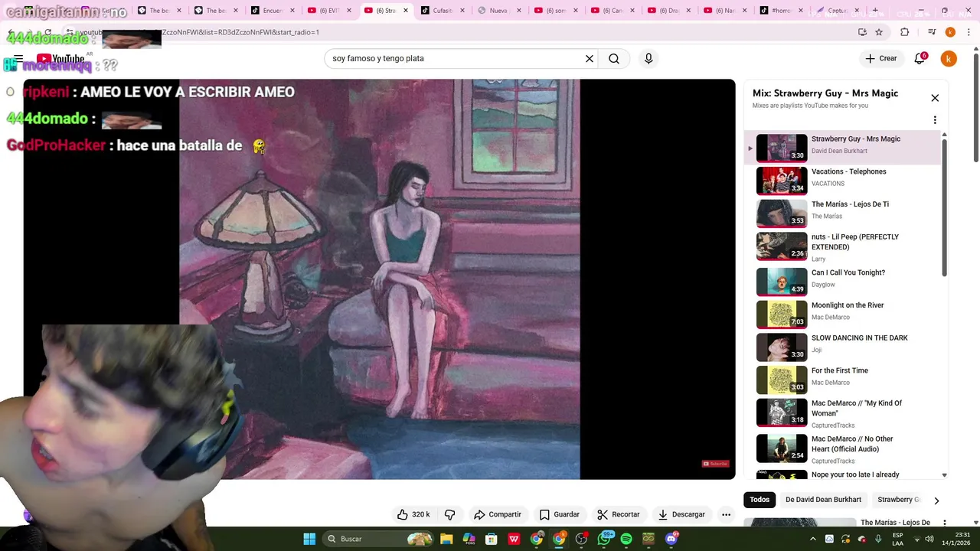The image size is (980, 551).
Task: Close the Mix playlist panel
Action: coord(935,98)
